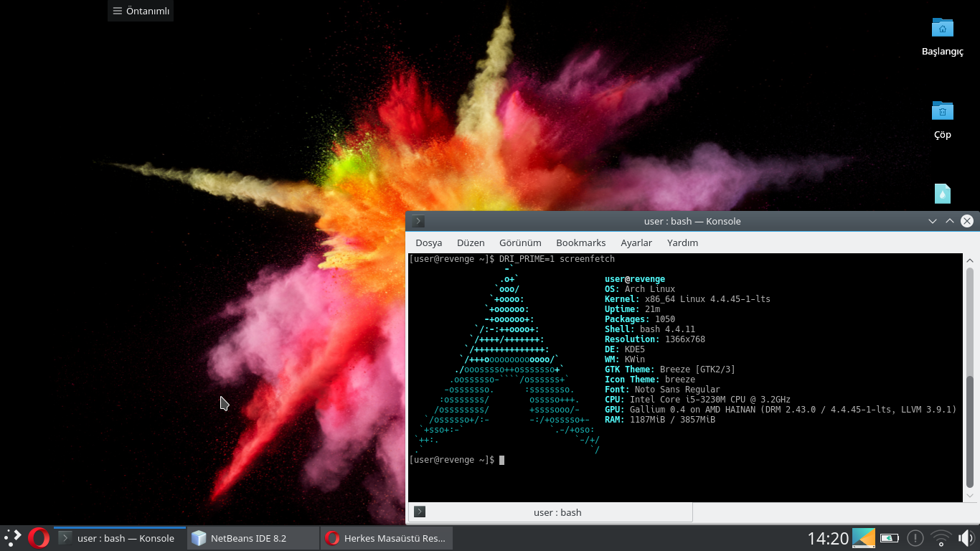
Task: Click the Konsole scrollbar down arrow
Action: [x=970, y=495]
